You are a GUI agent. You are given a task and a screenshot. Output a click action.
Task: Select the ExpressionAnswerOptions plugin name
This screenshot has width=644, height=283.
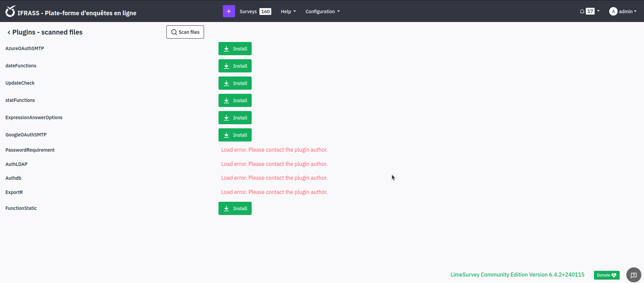coord(34,117)
